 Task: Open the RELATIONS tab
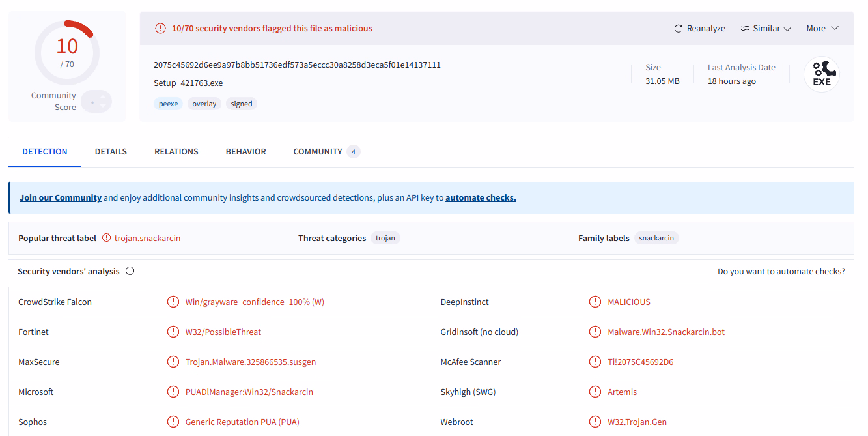pyautogui.click(x=176, y=151)
